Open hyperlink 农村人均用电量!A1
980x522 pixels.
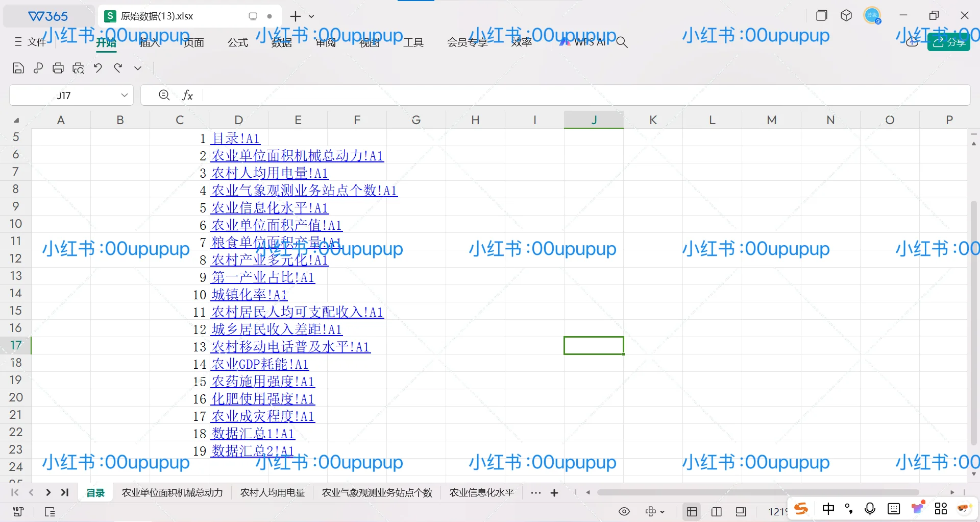(x=270, y=173)
